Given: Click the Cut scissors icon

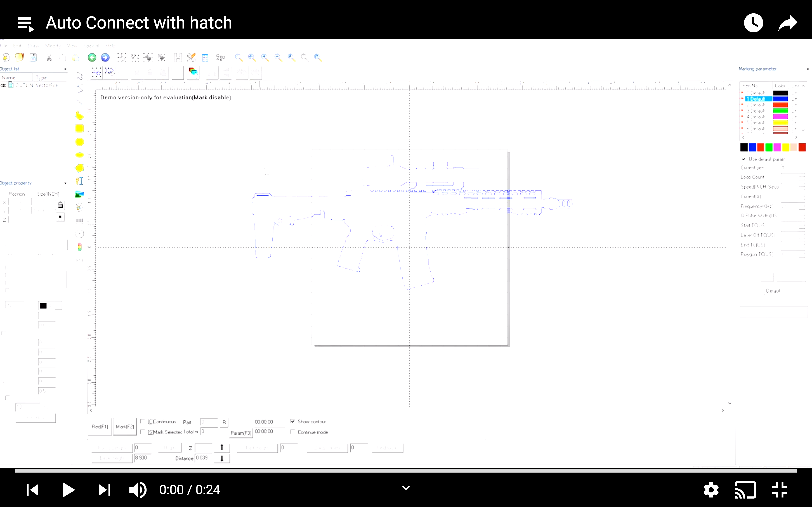Looking at the screenshot, I should (49, 58).
